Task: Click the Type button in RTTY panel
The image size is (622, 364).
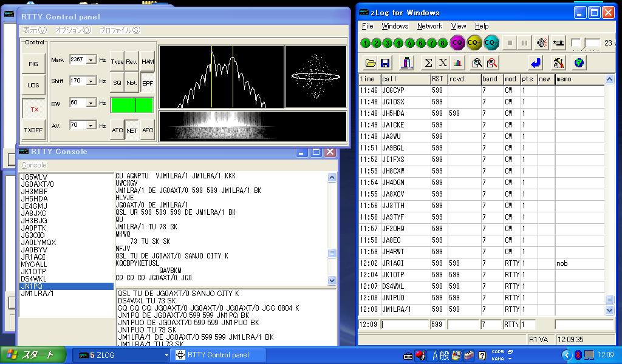Action: (117, 62)
